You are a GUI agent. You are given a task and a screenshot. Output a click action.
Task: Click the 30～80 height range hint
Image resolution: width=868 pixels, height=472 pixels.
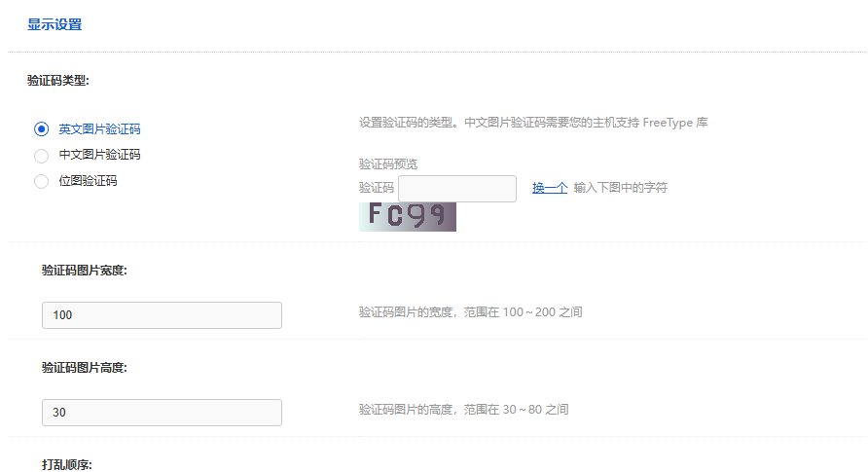tap(463, 410)
